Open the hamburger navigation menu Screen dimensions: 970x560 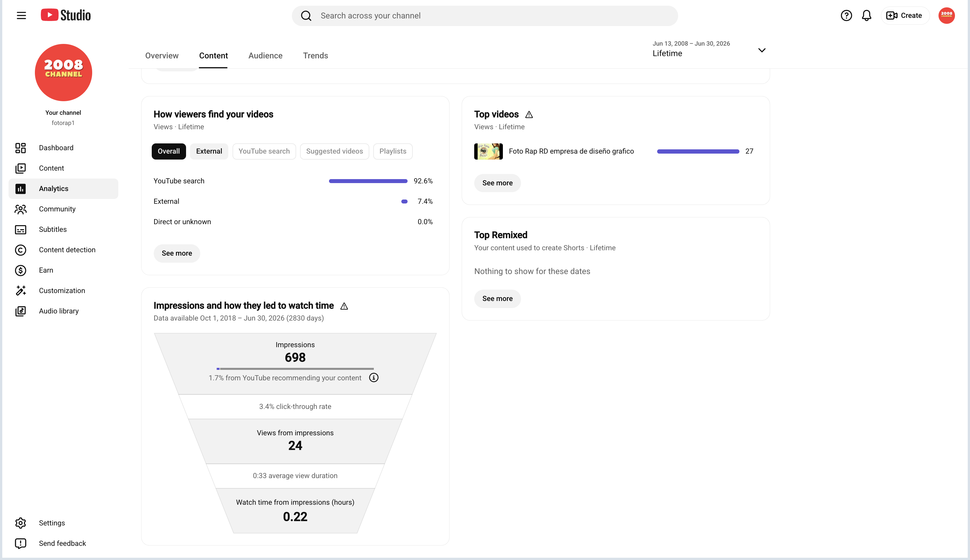pyautogui.click(x=21, y=15)
